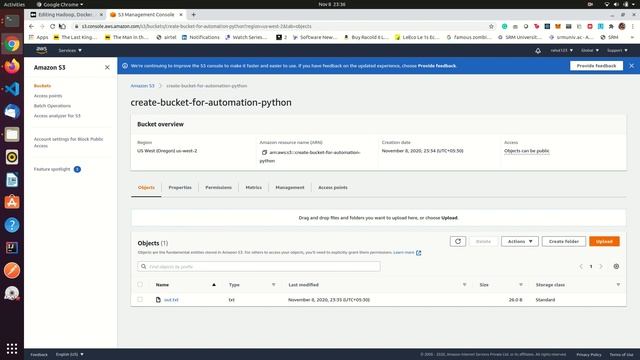Open Batch Operations in the sidebar

coord(52,106)
